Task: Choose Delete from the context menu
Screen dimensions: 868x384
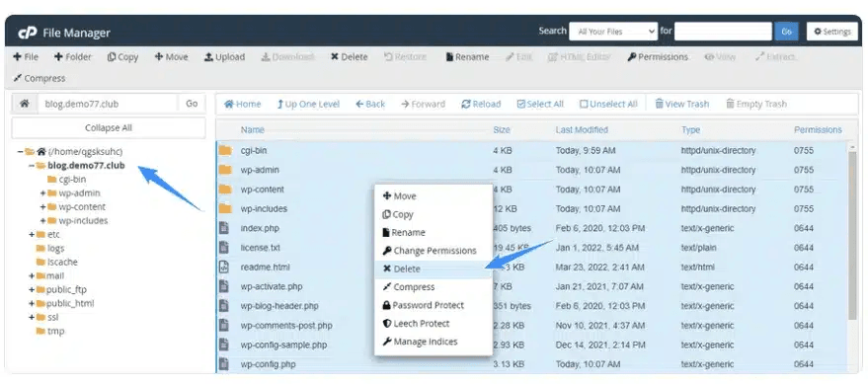Action: pyautogui.click(x=434, y=269)
